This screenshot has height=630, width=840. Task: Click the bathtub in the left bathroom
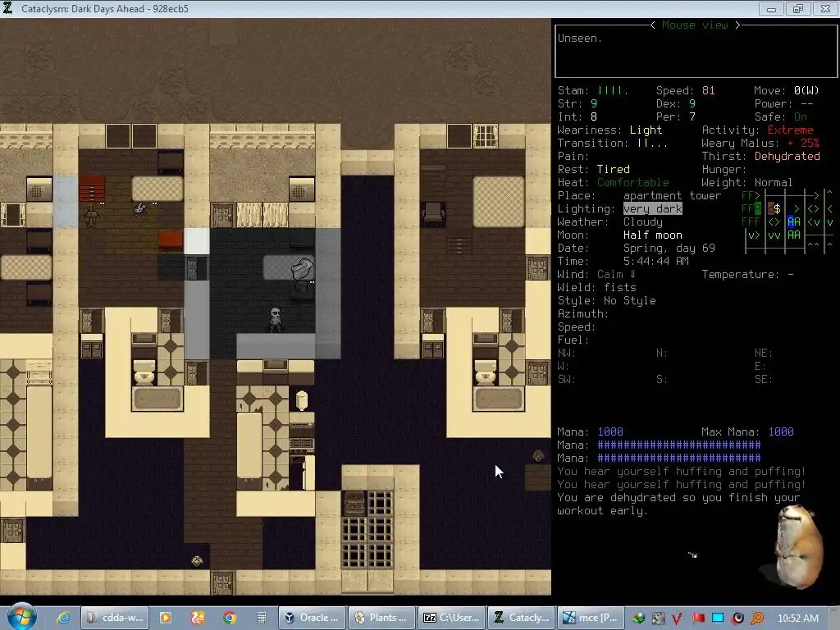click(x=157, y=399)
